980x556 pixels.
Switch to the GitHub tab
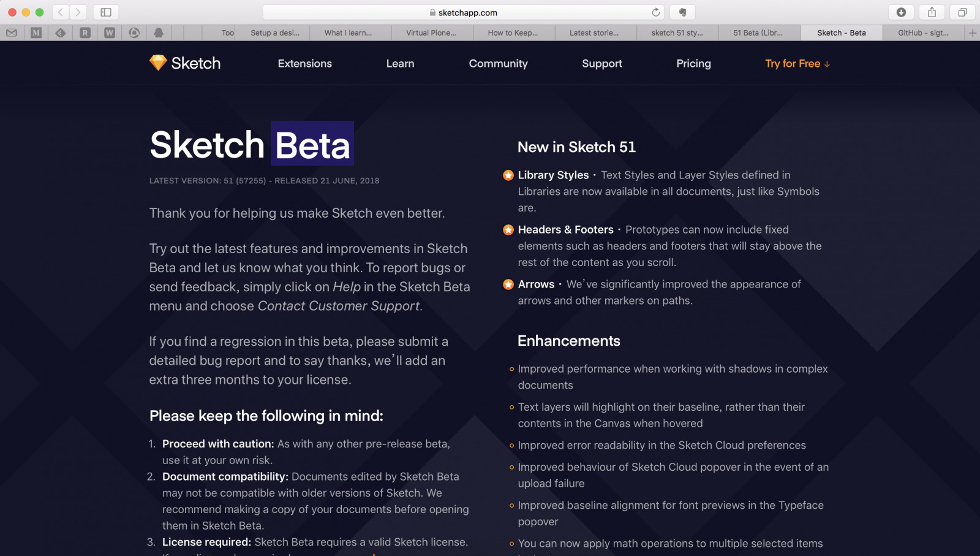(x=923, y=33)
